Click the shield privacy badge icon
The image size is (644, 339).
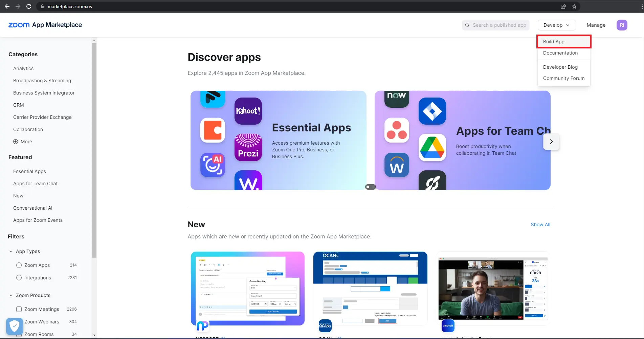[x=14, y=326]
